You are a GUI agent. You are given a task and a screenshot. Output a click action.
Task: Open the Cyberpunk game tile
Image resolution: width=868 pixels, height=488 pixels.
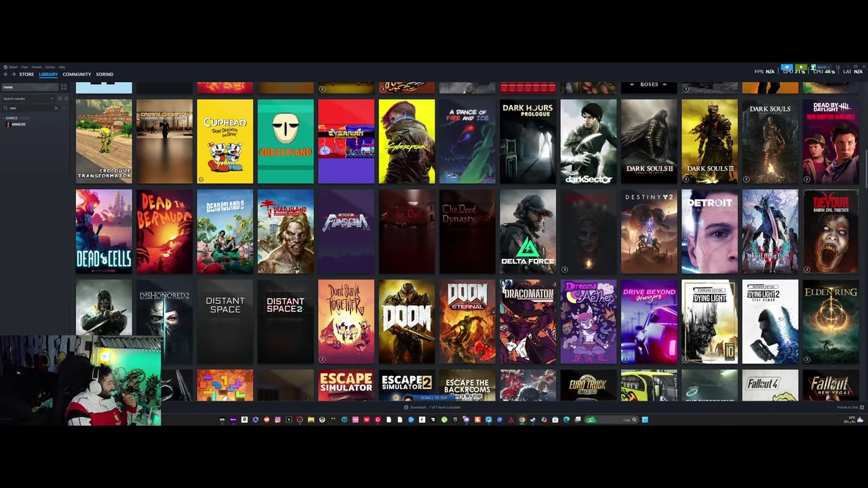[x=407, y=142]
